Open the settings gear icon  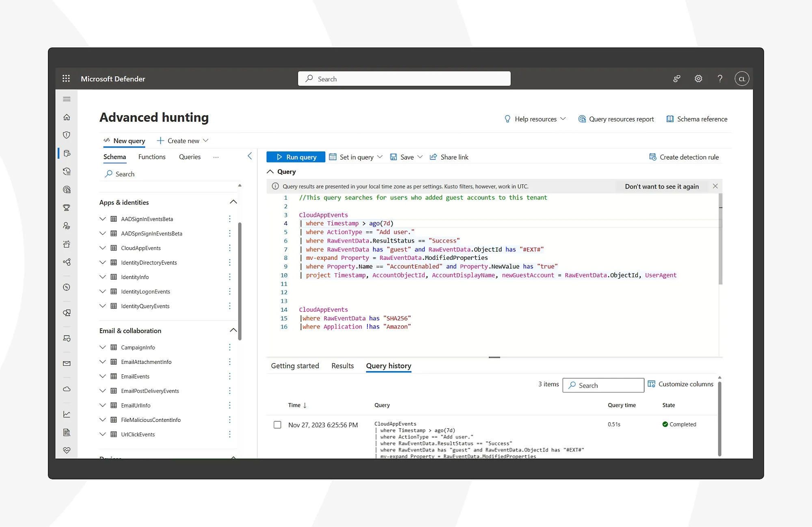click(698, 79)
